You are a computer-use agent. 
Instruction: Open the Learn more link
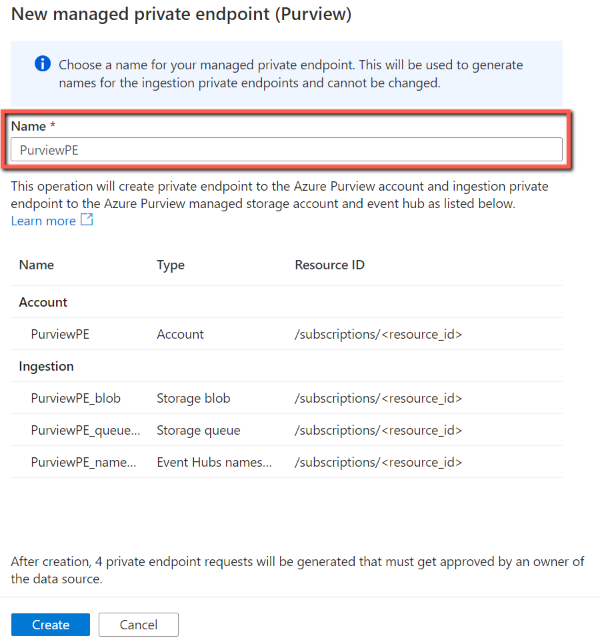click(44, 221)
